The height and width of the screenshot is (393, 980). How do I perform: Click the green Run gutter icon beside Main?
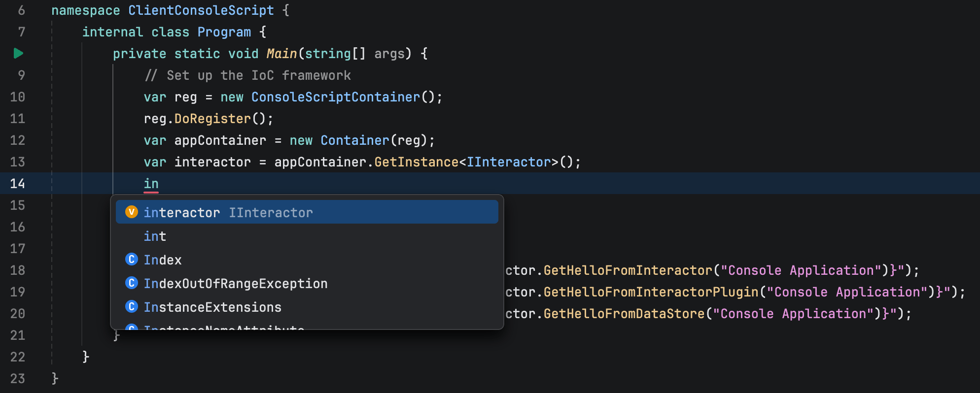tap(18, 53)
